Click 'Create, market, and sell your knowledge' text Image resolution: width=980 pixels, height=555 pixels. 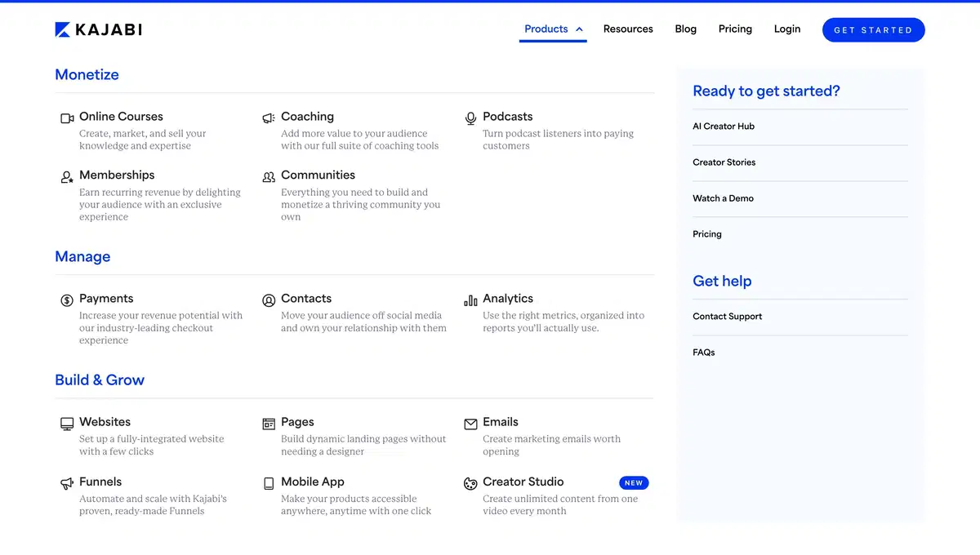(x=142, y=140)
